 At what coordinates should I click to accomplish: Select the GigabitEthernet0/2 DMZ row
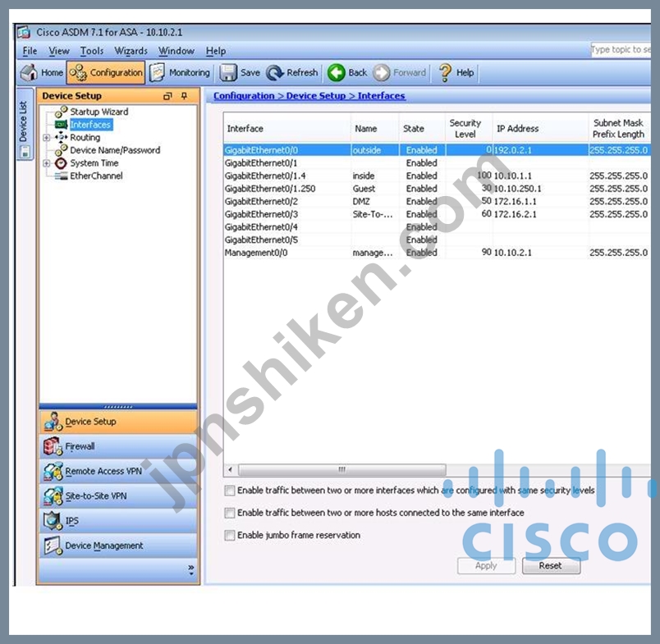[437, 202]
